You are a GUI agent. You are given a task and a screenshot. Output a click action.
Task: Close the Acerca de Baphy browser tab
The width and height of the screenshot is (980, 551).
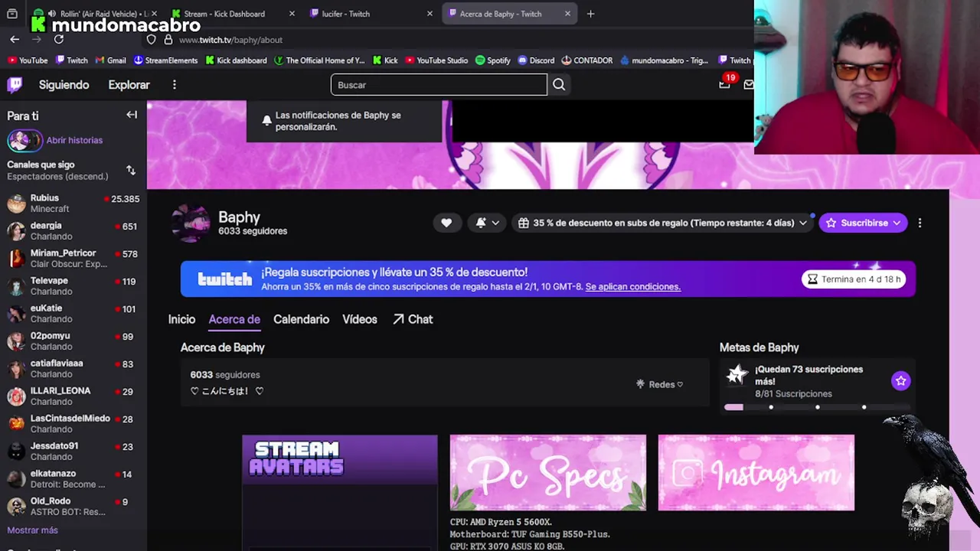(x=567, y=14)
